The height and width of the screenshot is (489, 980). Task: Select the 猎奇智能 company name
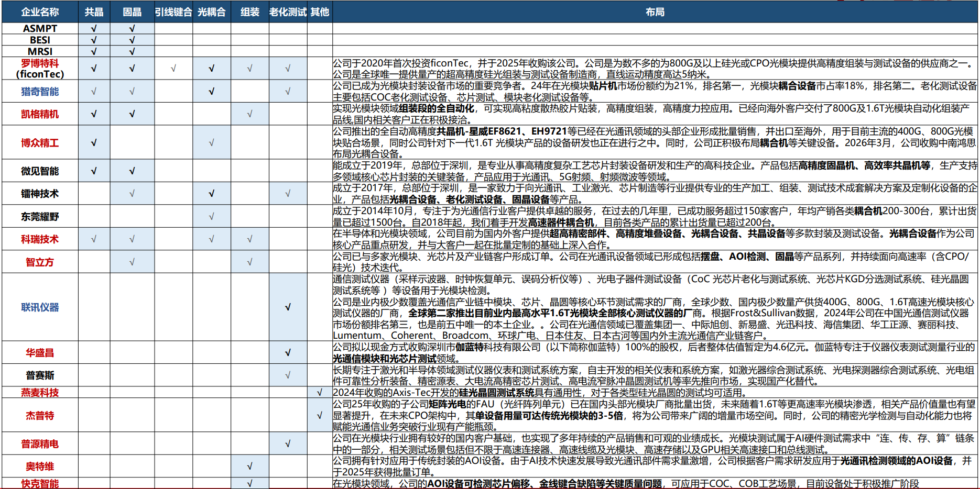pos(40,92)
